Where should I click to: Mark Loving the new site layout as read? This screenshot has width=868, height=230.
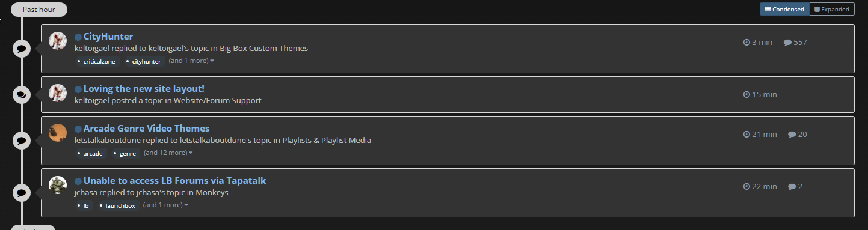78,89
